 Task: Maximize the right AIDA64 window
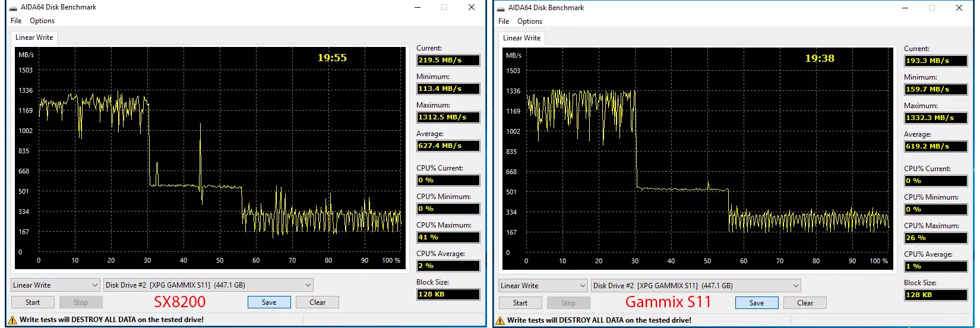point(932,8)
